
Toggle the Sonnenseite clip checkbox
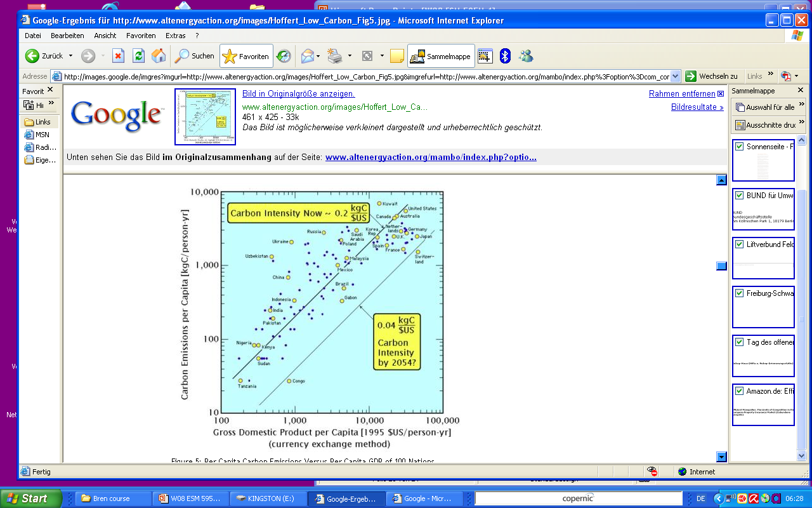coord(739,147)
